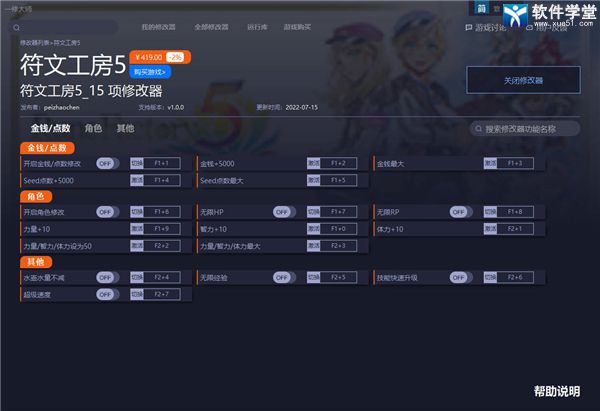Open 帮助说明 help link
The image size is (600, 411).
[x=557, y=391]
